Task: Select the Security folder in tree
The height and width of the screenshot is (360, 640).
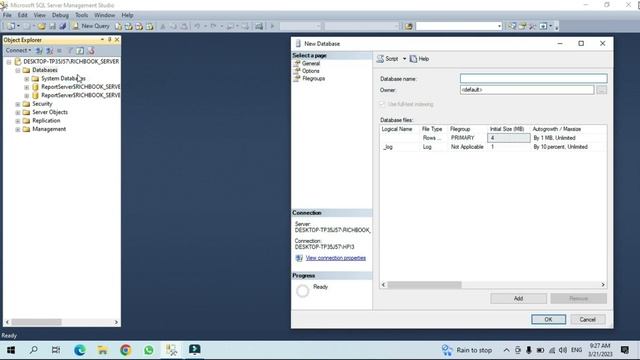Action: [42, 104]
